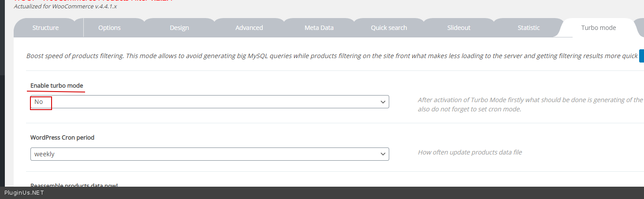Switch to the Options tab
This screenshot has width=644, height=199.
pyautogui.click(x=109, y=28)
